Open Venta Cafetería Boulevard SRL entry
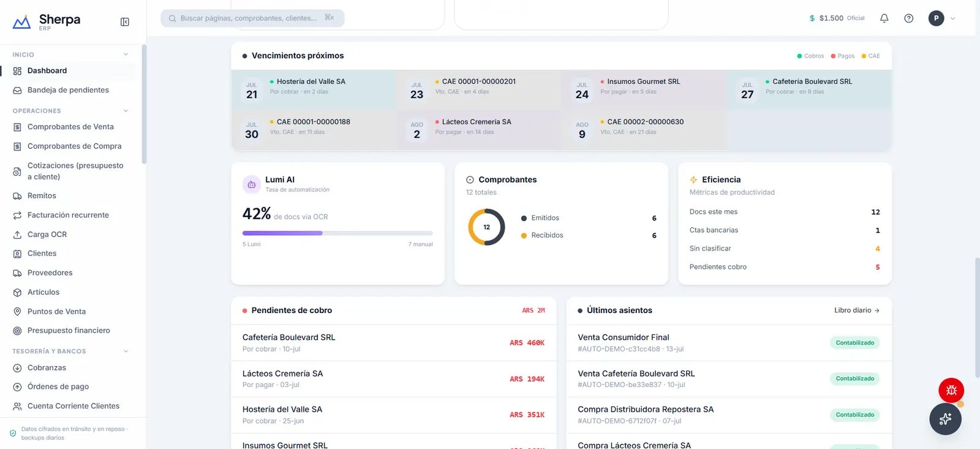Viewport: 980px width, 449px height. coord(729,379)
